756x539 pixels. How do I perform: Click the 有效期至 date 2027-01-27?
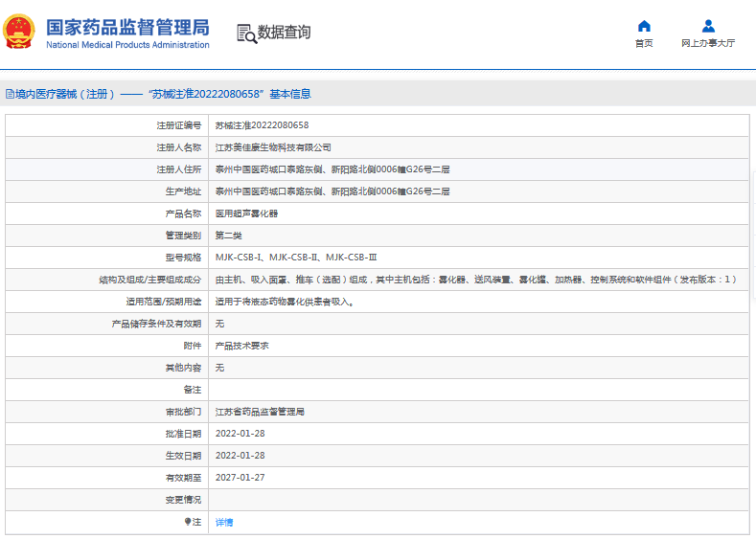(x=241, y=478)
